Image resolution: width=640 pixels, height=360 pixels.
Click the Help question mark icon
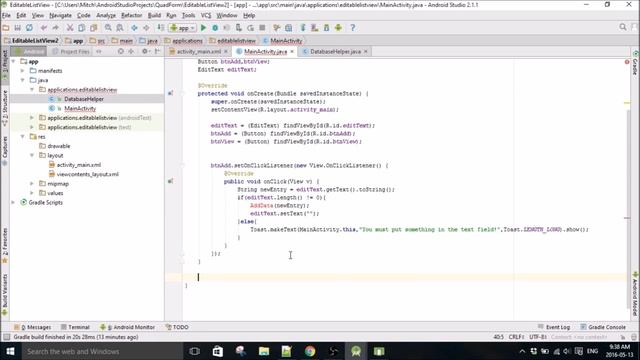(x=353, y=28)
